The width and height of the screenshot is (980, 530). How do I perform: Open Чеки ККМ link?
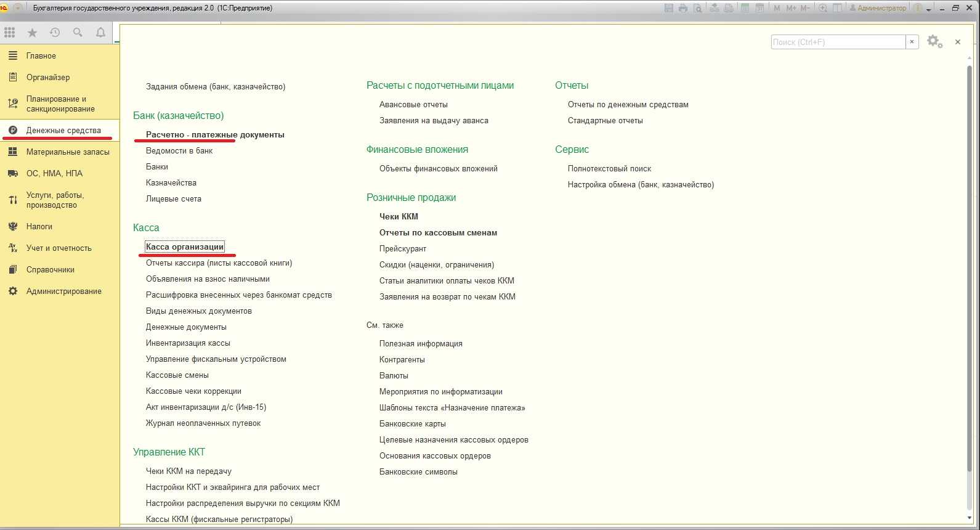point(399,216)
